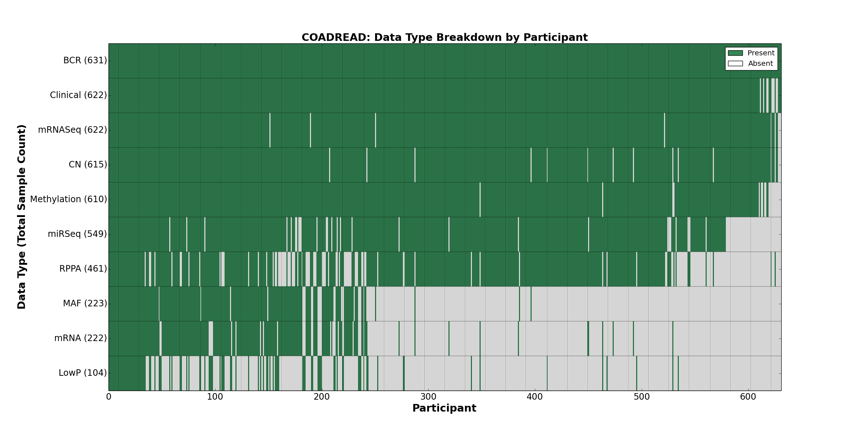This screenshot has height=434, width=868.
Task: Click the x-axis tick label 300
Action: [x=428, y=397]
